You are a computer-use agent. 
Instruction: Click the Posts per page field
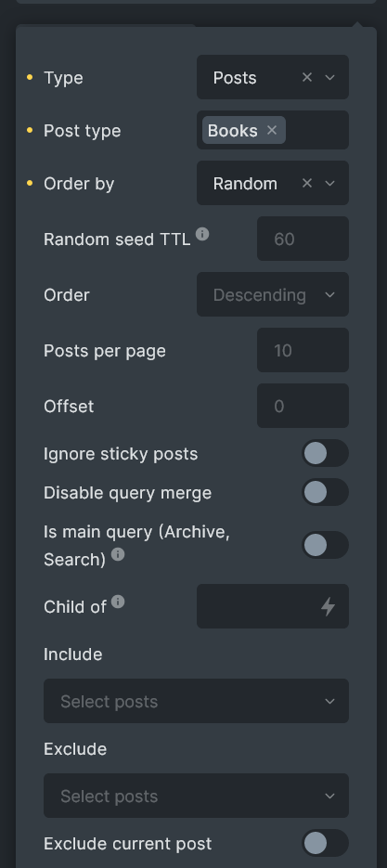(303, 350)
